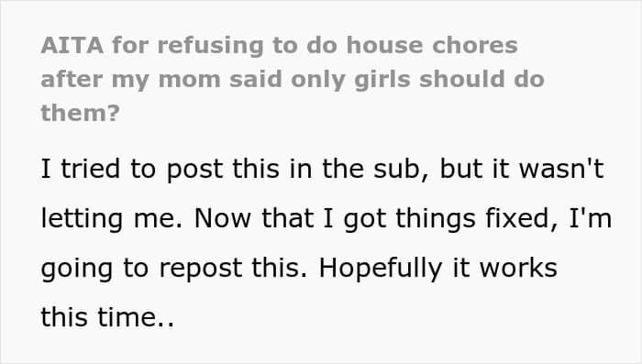Screen dimensions: 642x364
Task: Click 'should do' in the title
Action: (481, 79)
